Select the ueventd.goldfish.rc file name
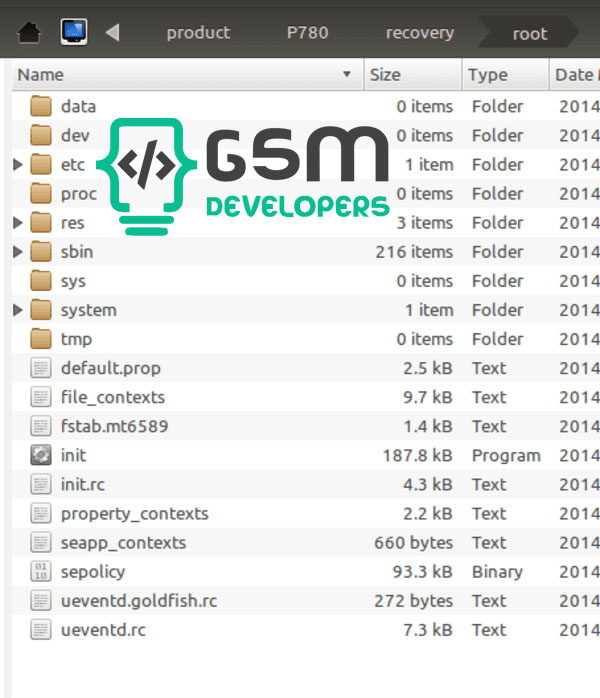Viewport: 600px width, 698px height. 139,601
